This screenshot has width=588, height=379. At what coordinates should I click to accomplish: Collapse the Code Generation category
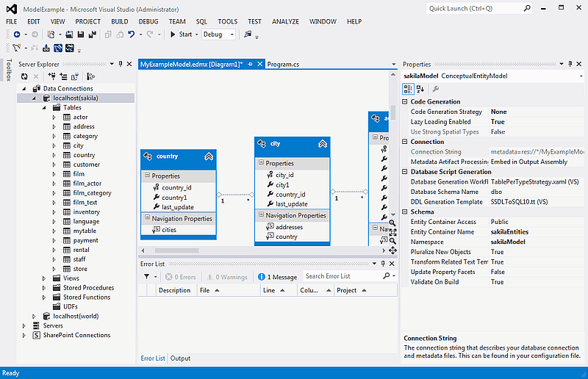(x=405, y=101)
